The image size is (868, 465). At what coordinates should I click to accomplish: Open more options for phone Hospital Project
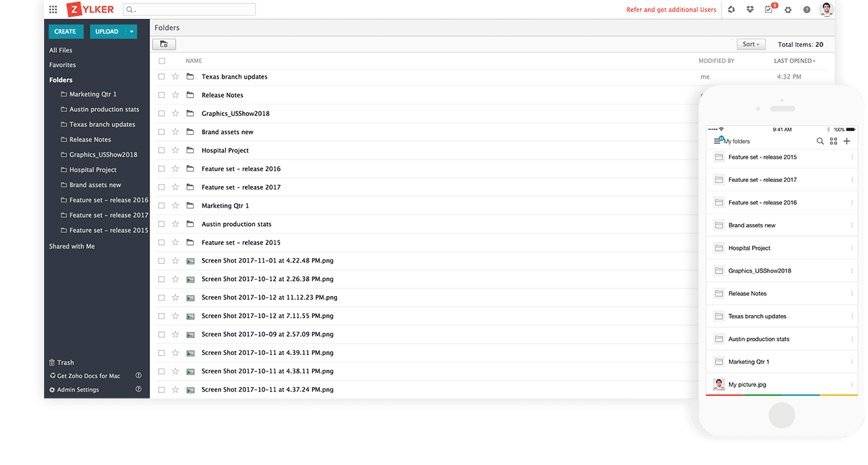click(852, 248)
